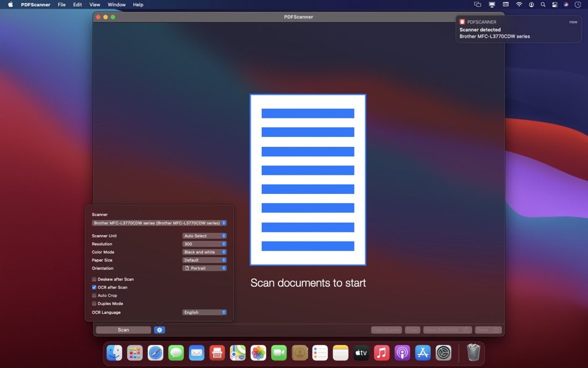Click the Clear button

412,330
